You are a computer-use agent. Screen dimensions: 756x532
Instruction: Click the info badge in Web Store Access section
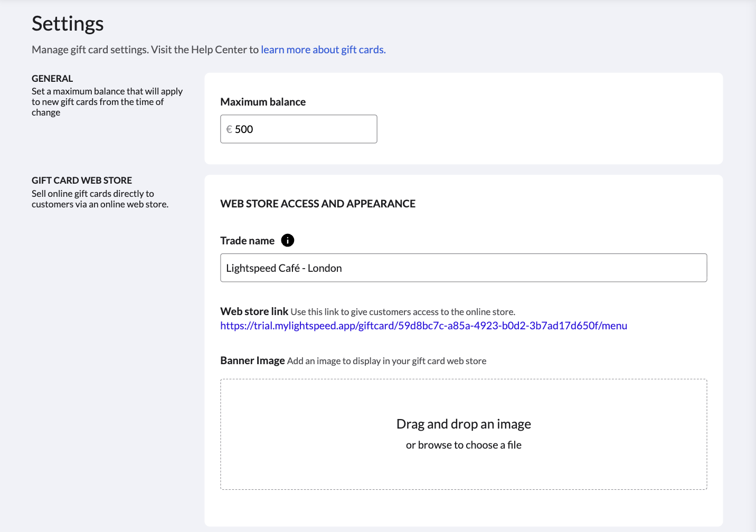pyautogui.click(x=288, y=240)
